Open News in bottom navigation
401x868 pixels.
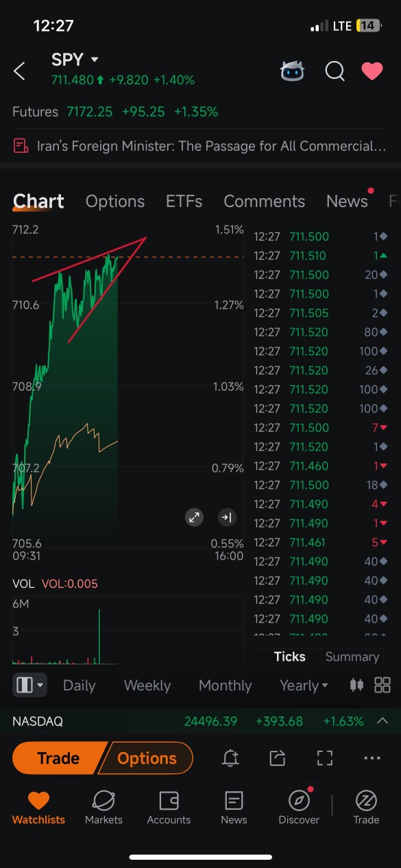pos(234,808)
